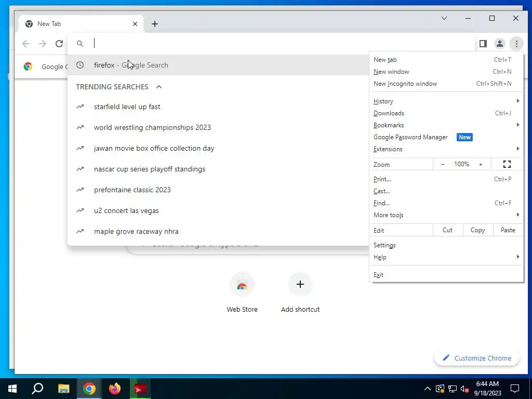The width and height of the screenshot is (532, 399).
Task: Increase zoom with plus button
Action: pyautogui.click(x=481, y=164)
